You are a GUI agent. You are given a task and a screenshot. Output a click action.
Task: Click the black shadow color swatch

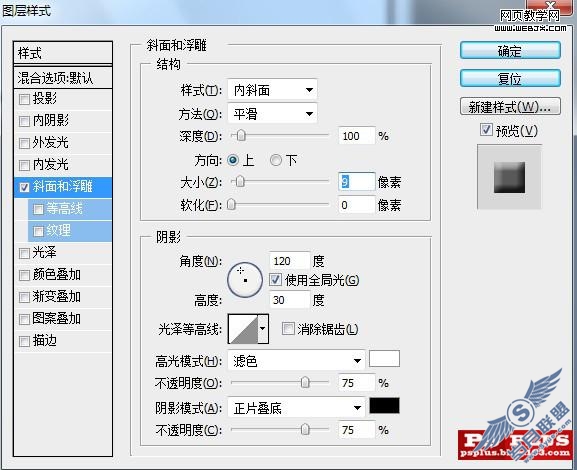pos(384,406)
